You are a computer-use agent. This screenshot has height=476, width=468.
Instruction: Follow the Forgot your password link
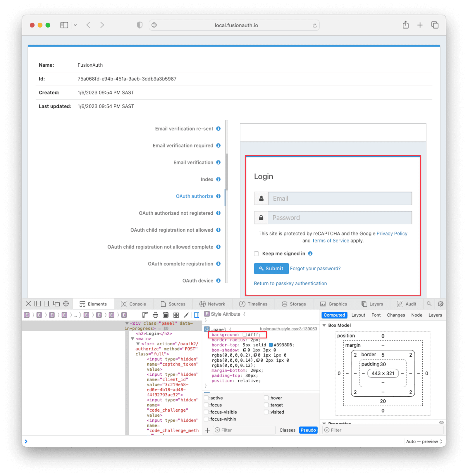[x=315, y=269]
